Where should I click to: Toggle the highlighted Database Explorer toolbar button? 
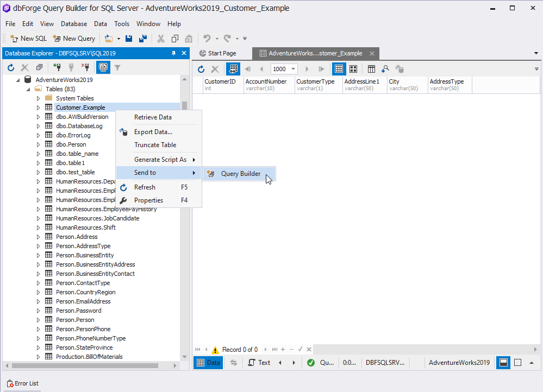[103, 67]
